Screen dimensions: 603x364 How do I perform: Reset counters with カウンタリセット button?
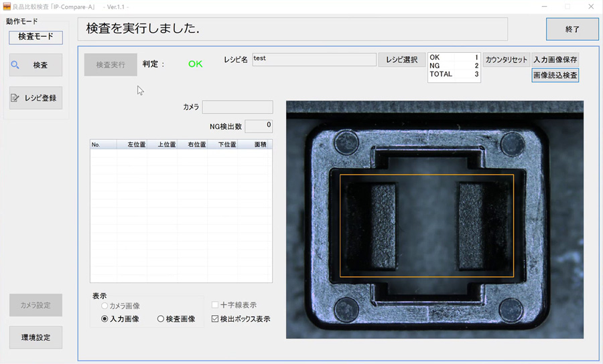click(507, 60)
